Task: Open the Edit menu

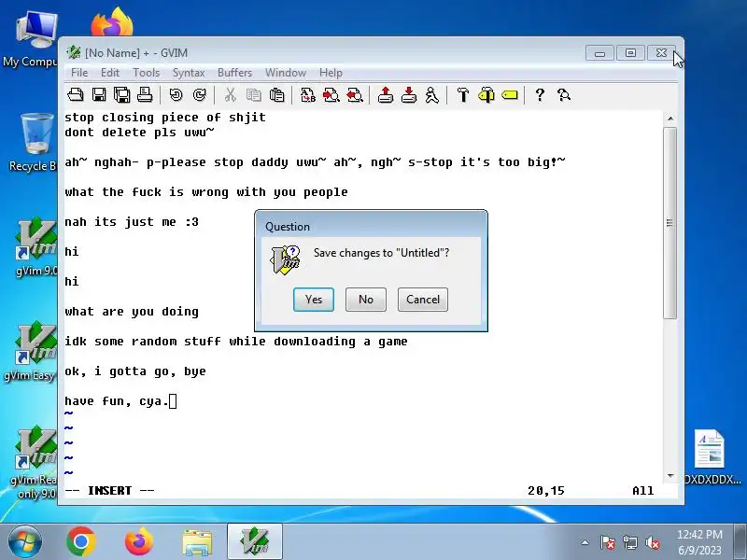Action: [110, 73]
